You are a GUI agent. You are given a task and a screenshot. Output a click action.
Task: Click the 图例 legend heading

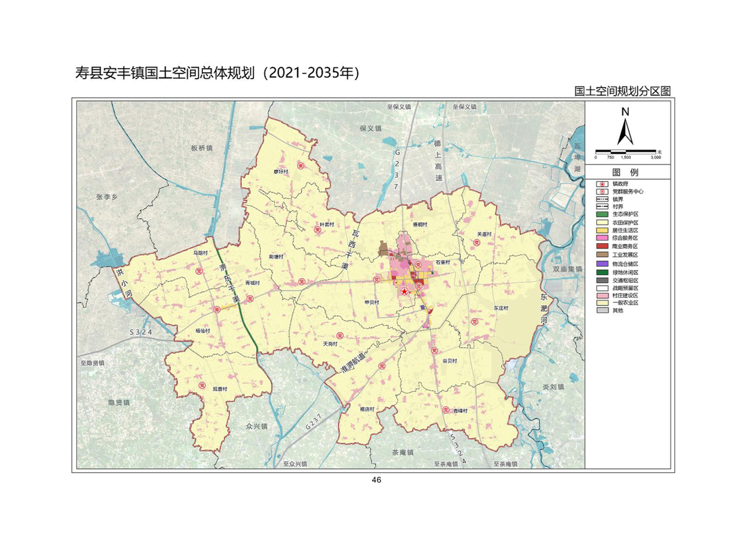[x=627, y=172]
